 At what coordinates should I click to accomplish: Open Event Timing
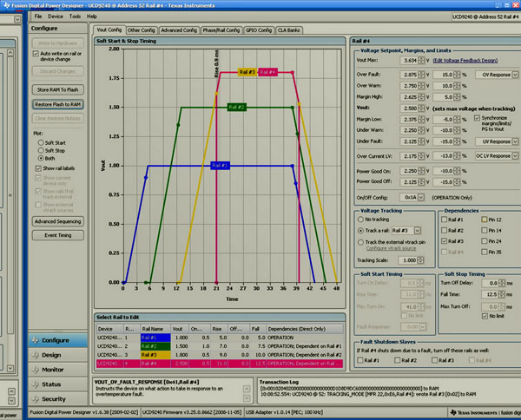58,235
